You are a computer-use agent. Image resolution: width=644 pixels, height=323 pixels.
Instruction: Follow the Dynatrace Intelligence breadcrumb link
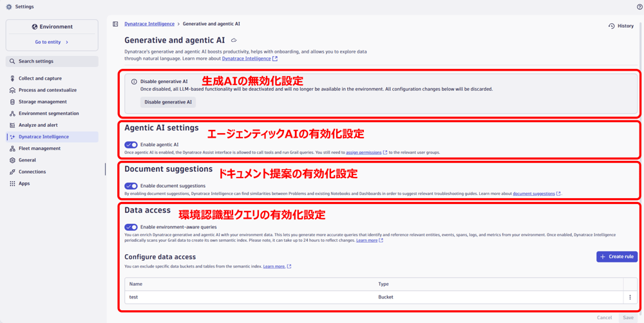[x=149, y=24]
